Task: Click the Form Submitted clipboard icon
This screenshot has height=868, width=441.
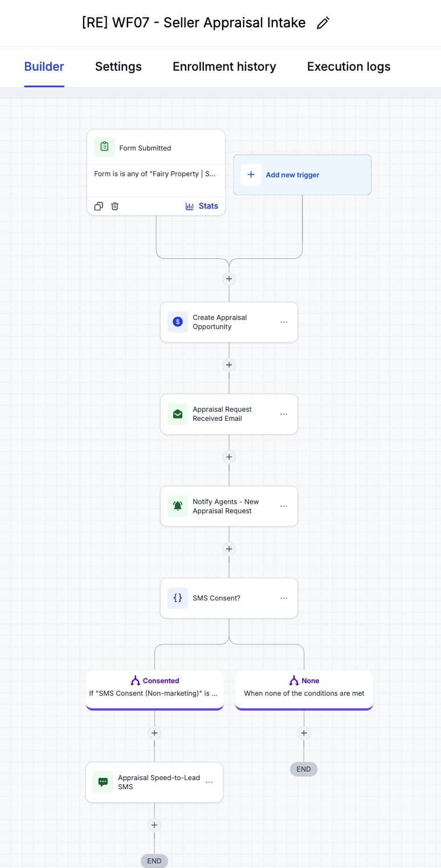Action: (x=104, y=147)
